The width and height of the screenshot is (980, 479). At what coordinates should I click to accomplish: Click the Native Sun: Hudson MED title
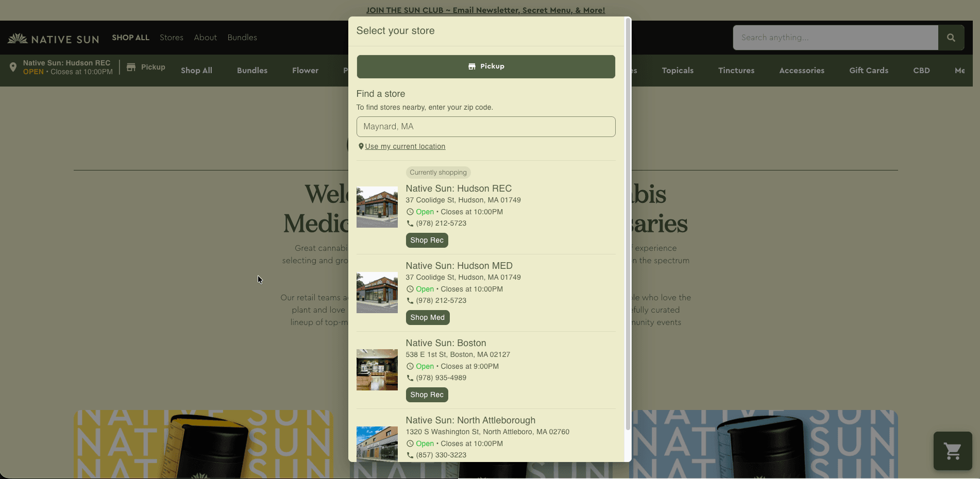pos(459,266)
